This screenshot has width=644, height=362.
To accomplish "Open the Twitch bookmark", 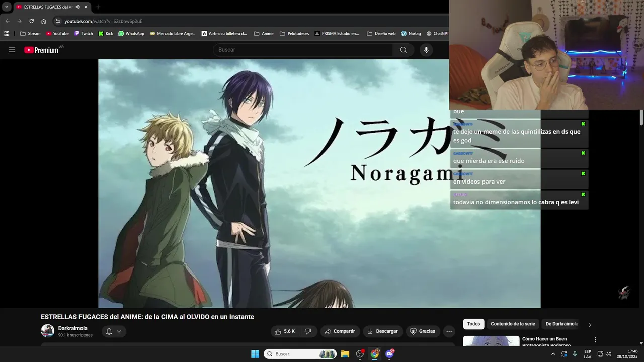I will 84,34.
